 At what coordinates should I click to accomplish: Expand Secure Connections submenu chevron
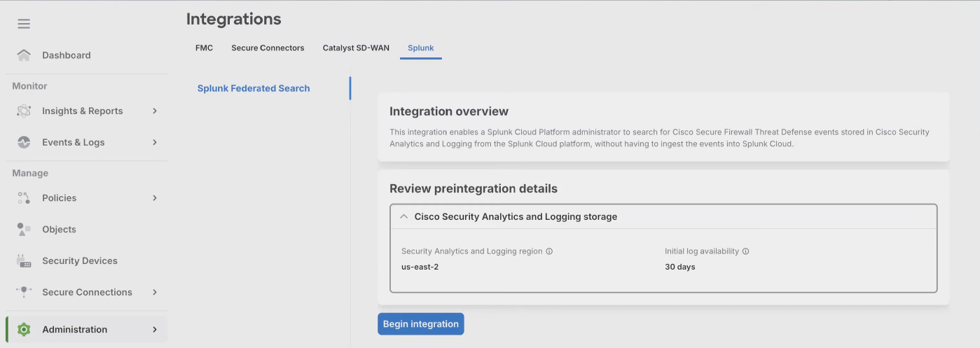[x=155, y=292]
